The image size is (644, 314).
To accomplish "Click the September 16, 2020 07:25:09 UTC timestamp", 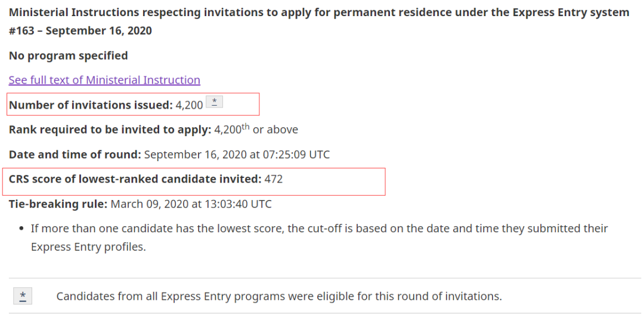I will pos(237,155).
